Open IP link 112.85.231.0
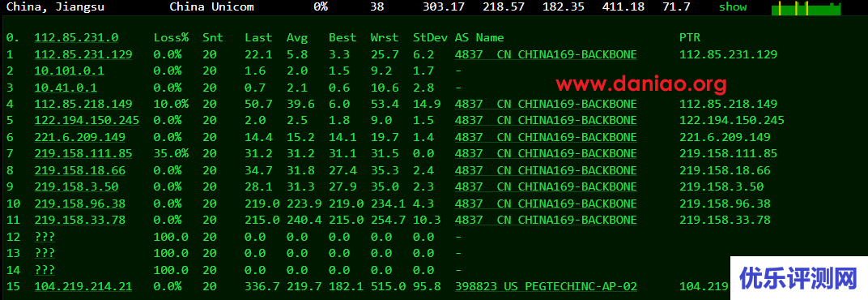The height and width of the screenshot is (300, 868). point(76,38)
